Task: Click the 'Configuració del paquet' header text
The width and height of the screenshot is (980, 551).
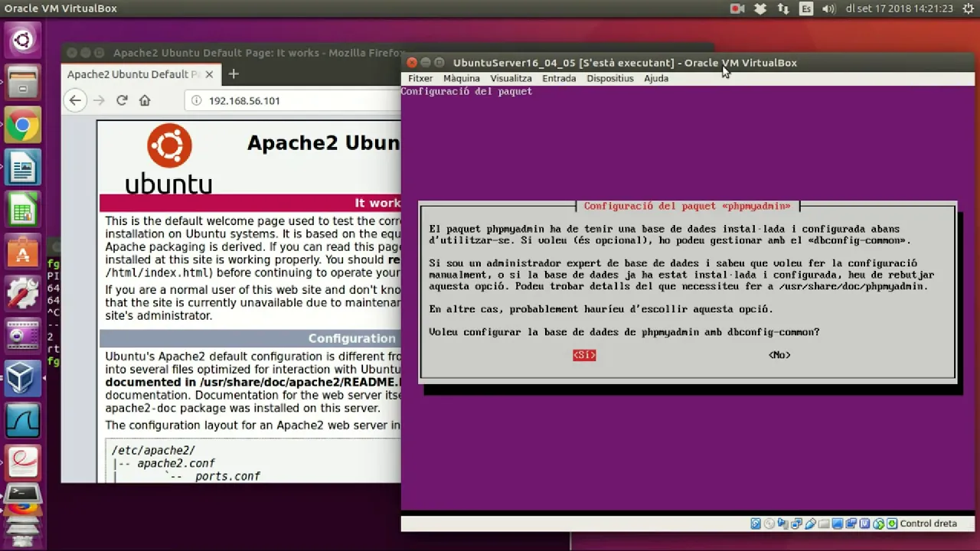Action: 466,92
